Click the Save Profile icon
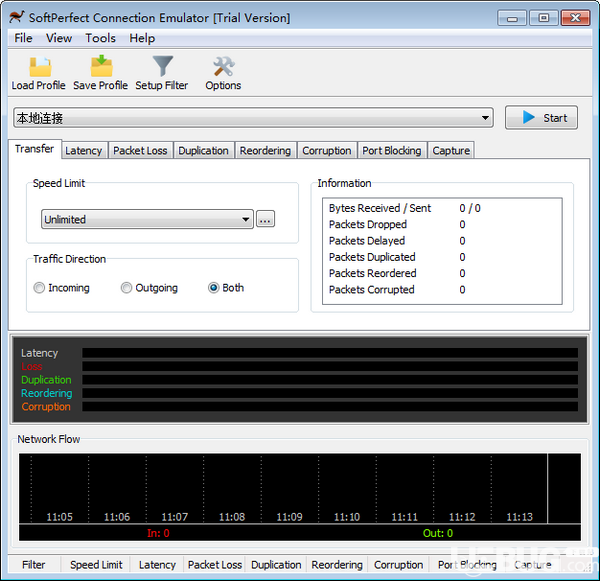Image resolution: width=600 pixels, height=581 pixels. 101,66
